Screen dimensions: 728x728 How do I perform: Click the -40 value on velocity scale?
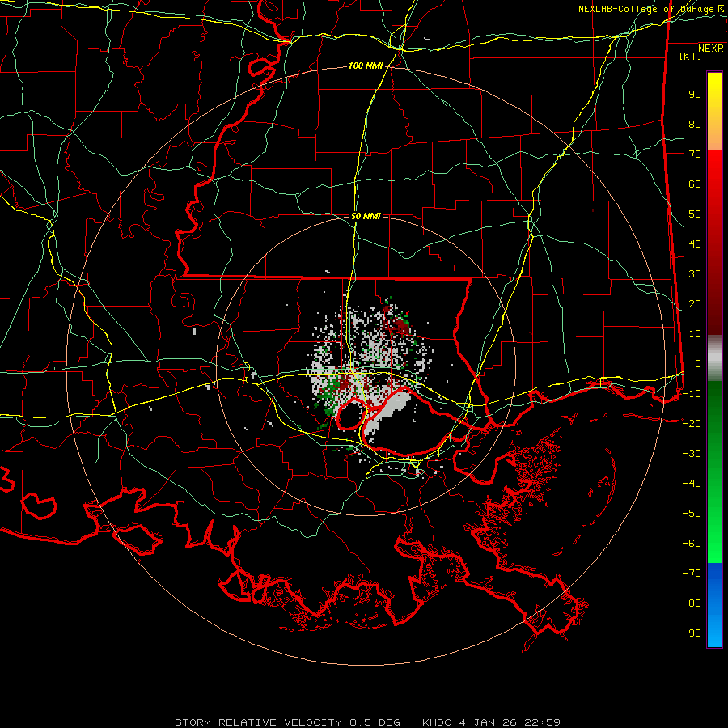[x=692, y=484]
